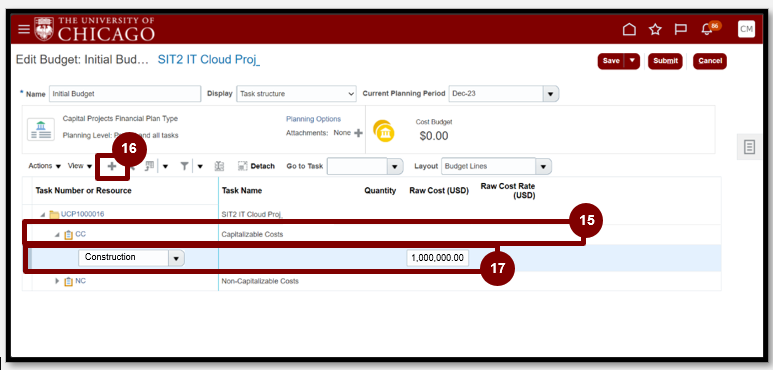Click the Detach button
This screenshot has width=773, height=370.
256,167
